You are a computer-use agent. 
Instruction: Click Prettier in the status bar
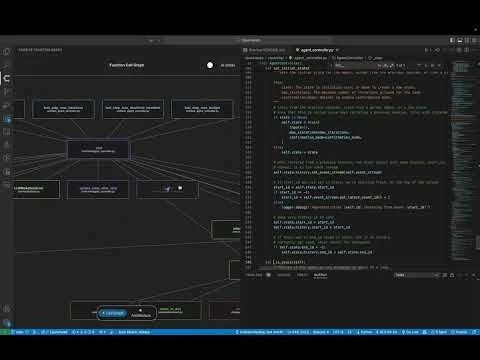459,332
